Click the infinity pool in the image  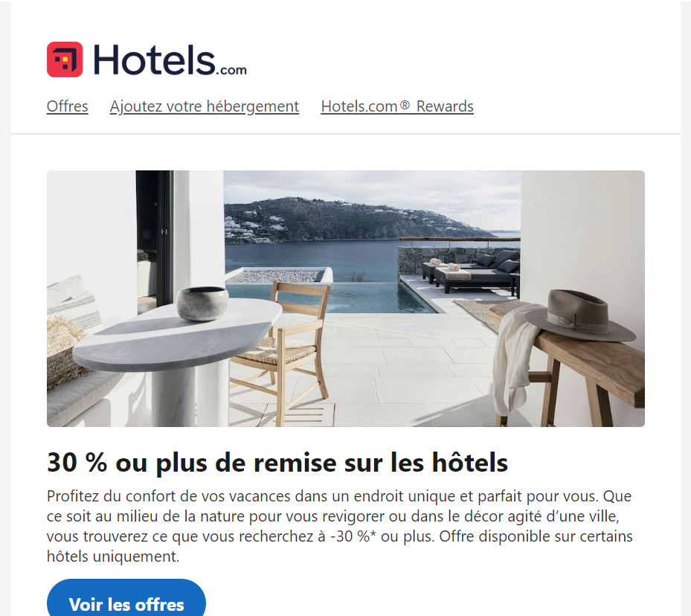pyautogui.click(x=335, y=298)
